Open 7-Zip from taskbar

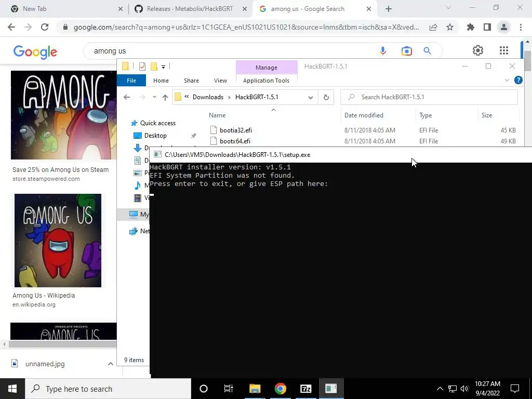tap(305, 389)
